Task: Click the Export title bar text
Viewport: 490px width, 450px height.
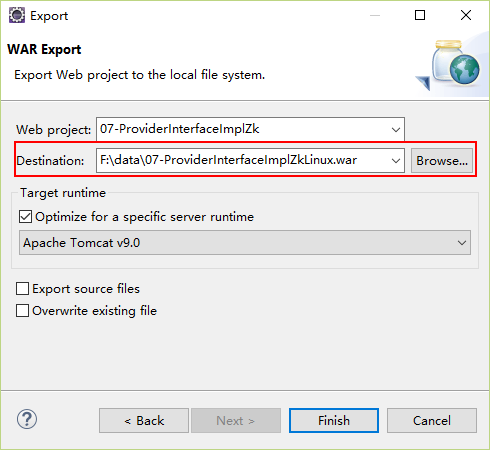Action: tap(49, 16)
